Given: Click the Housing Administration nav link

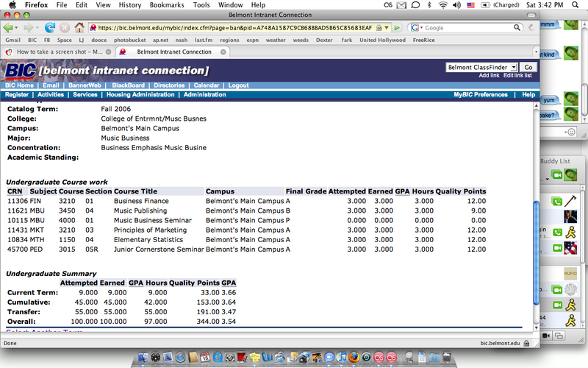Looking at the screenshot, I should pyautogui.click(x=140, y=95).
